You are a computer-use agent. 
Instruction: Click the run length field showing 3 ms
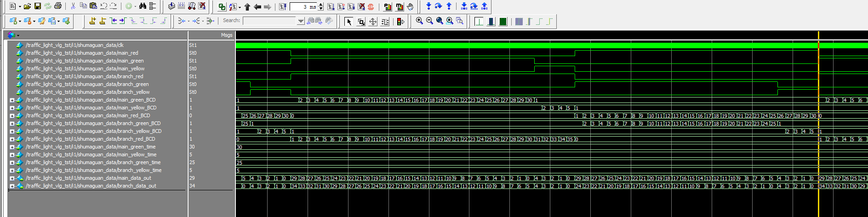point(303,7)
